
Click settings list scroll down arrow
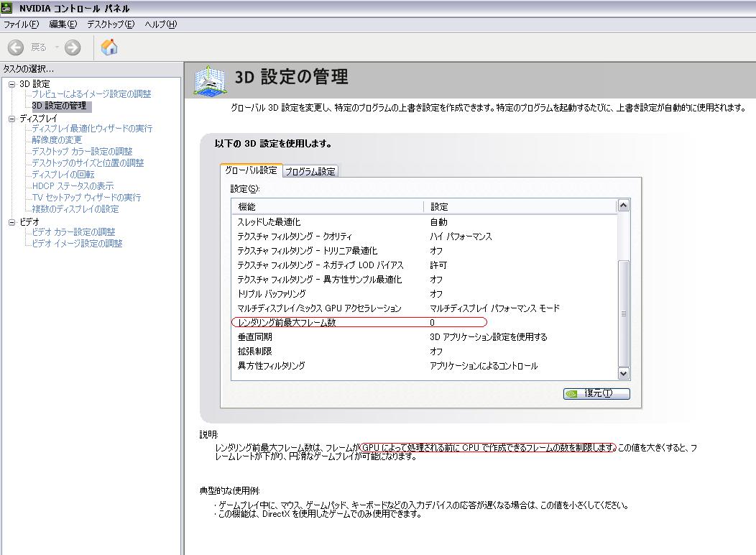(623, 373)
